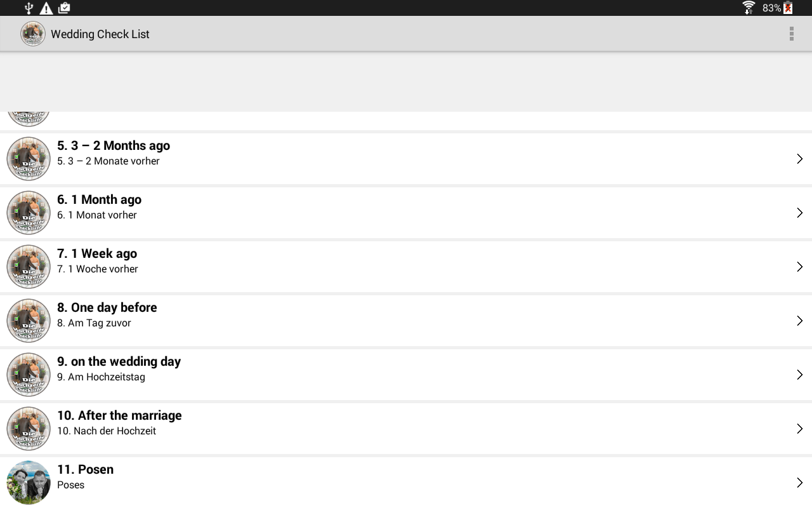
Task: Expand the 'on the wedding day' chevron
Action: (x=799, y=375)
